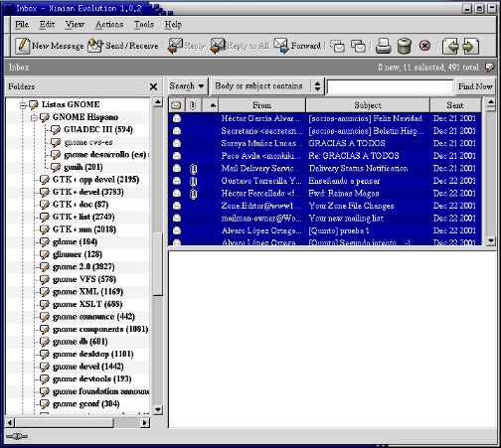
Task: Select the gnome 2.0 (3827) folder
Action: pyautogui.click(x=83, y=267)
